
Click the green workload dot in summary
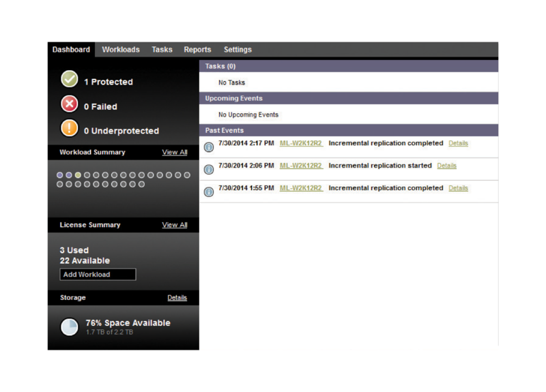pyautogui.click(x=78, y=175)
